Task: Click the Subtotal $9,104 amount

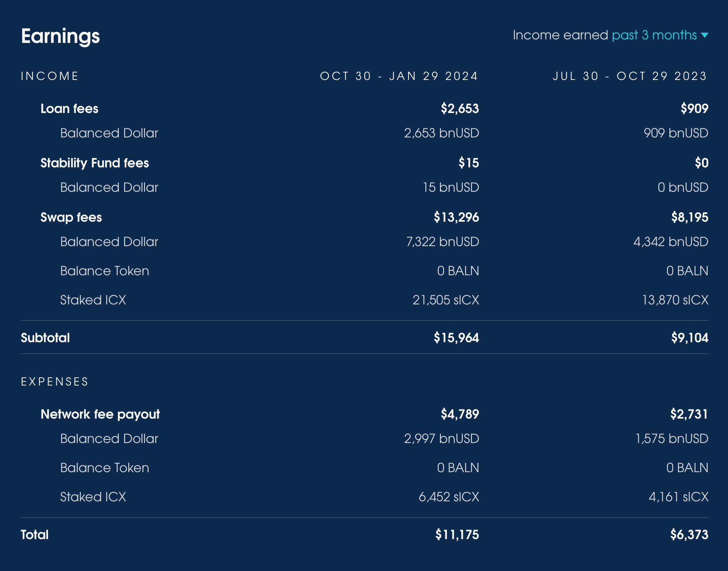Action: [690, 338]
